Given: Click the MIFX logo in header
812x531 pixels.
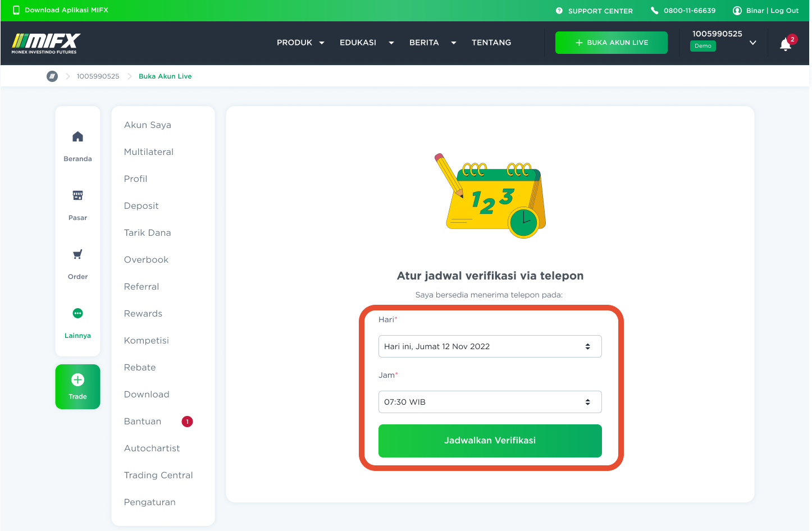Looking at the screenshot, I should (46, 43).
